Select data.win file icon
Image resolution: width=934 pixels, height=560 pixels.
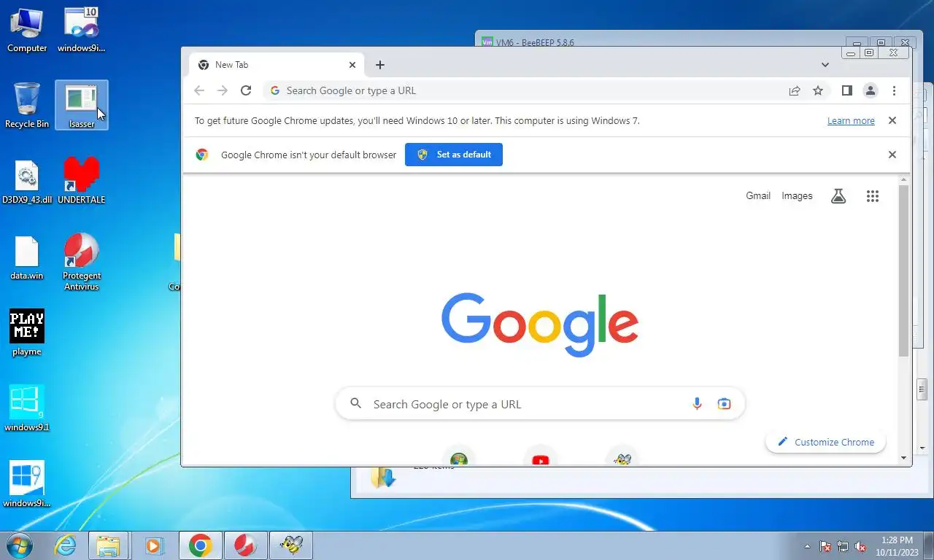click(27, 258)
